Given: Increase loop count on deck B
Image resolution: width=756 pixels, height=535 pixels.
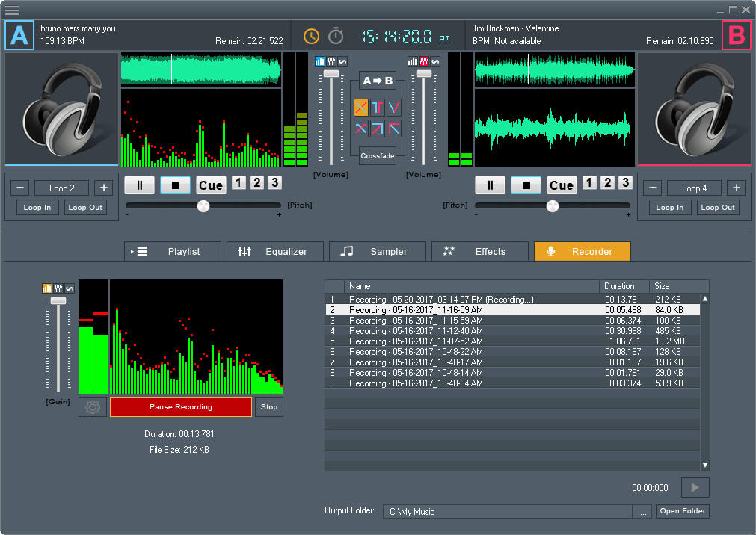Looking at the screenshot, I should pyautogui.click(x=736, y=188).
